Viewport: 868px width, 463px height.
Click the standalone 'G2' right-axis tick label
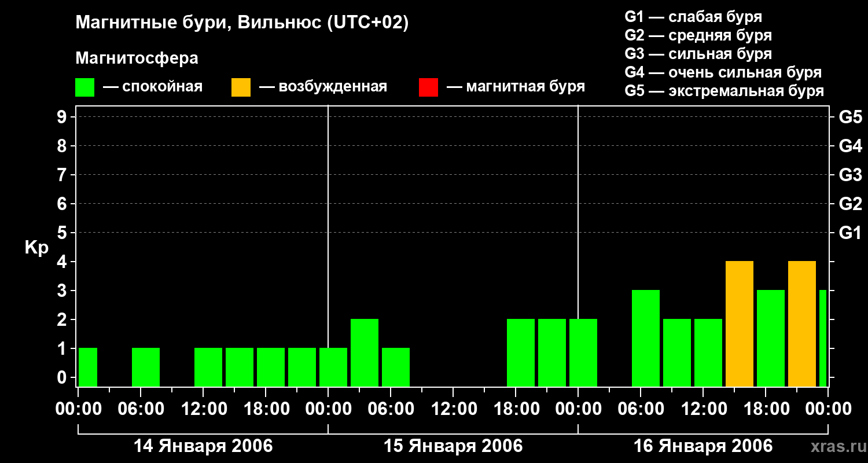click(x=850, y=204)
